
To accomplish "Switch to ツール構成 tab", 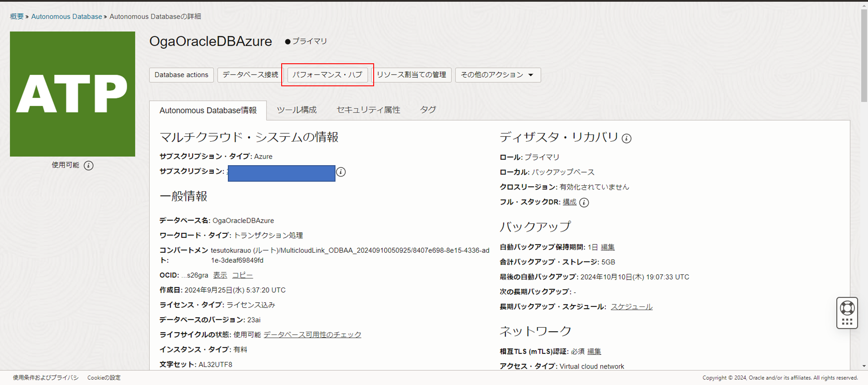I will tap(297, 110).
